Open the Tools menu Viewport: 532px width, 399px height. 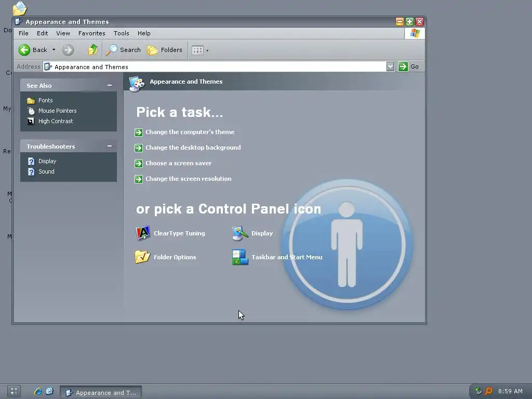(121, 33)
